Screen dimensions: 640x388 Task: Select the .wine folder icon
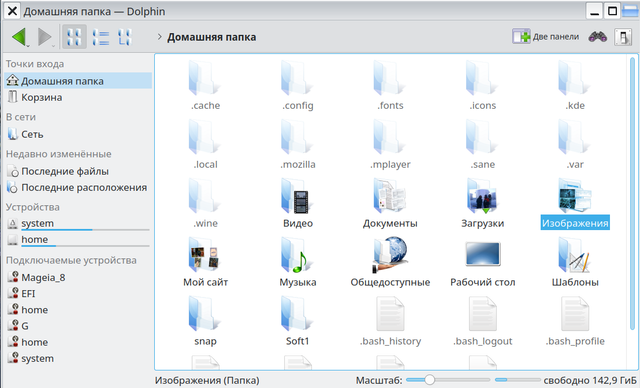click(x=205, y=196)
